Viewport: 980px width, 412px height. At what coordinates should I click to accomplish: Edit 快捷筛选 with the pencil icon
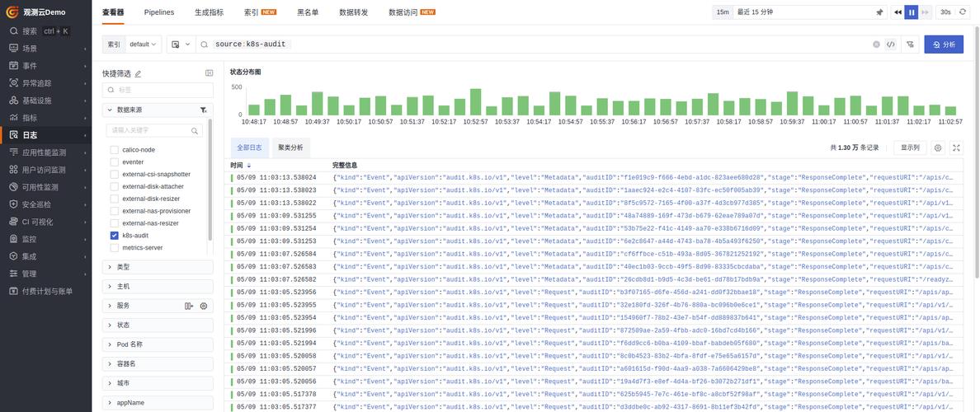tap(138, 73)
